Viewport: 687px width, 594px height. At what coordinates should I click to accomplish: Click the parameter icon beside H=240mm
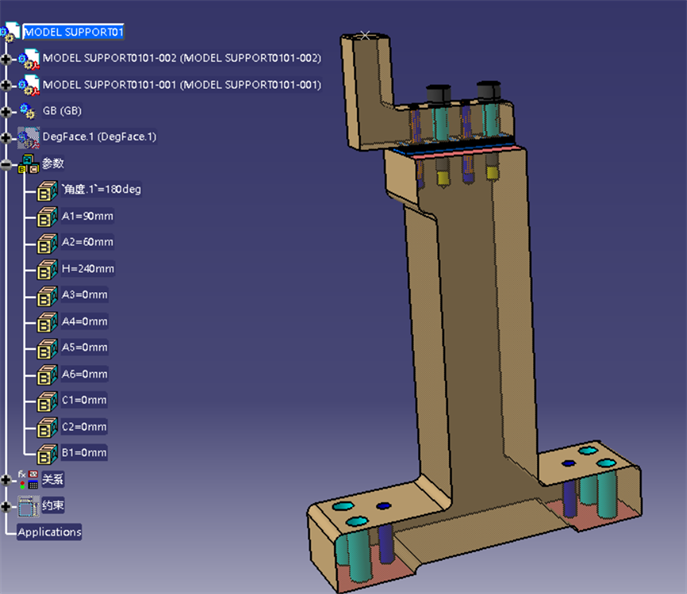[x=47, y=269]
